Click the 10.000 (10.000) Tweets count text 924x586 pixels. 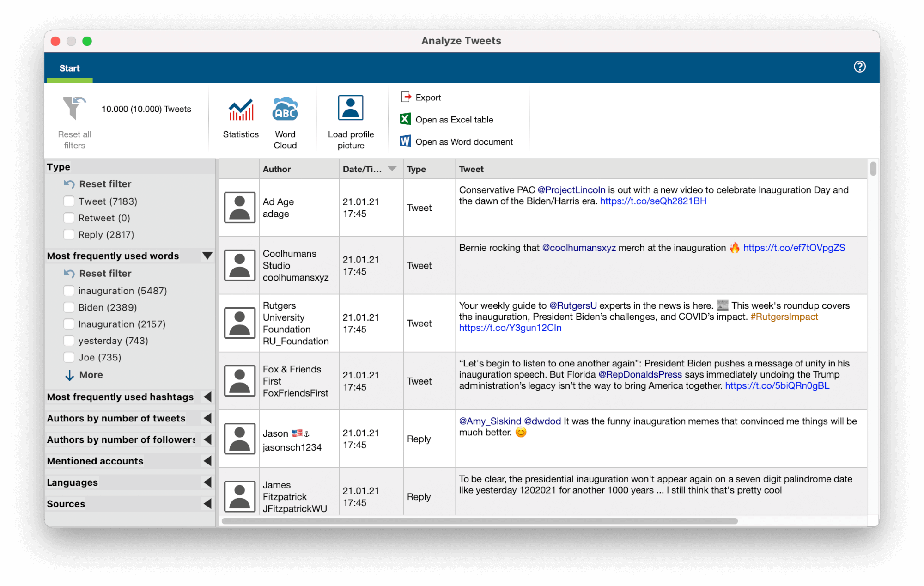[146, 109]
